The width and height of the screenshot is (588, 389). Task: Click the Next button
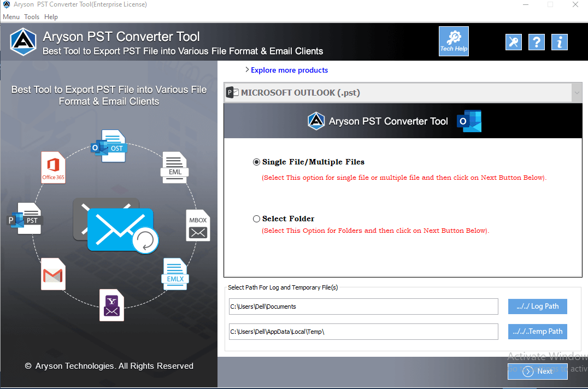(537, 372)
